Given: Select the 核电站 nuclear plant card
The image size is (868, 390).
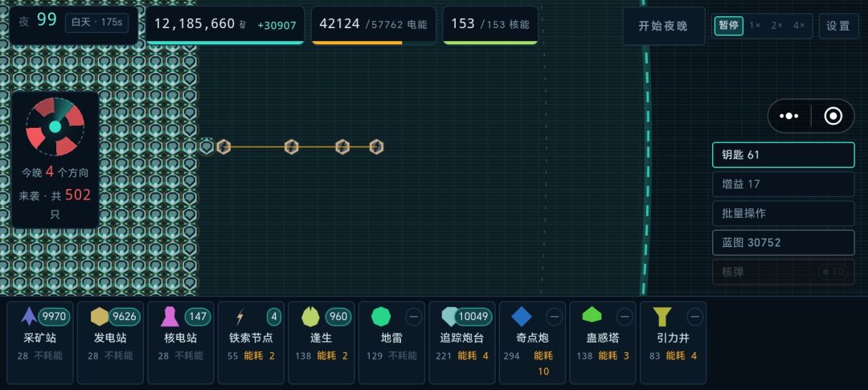Looking at the screenshot, I should (181, 343).
